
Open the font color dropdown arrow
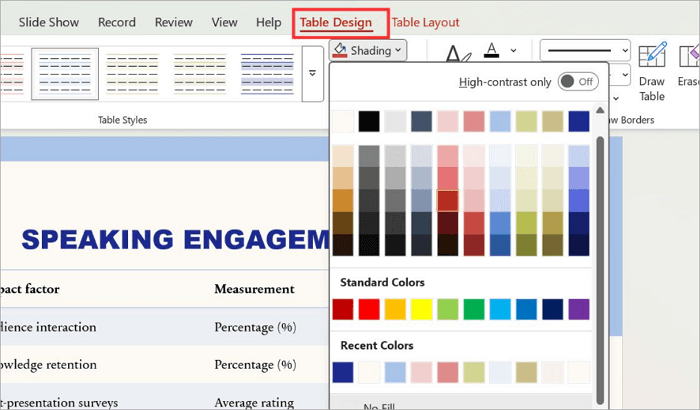click(x=513, y=50)
